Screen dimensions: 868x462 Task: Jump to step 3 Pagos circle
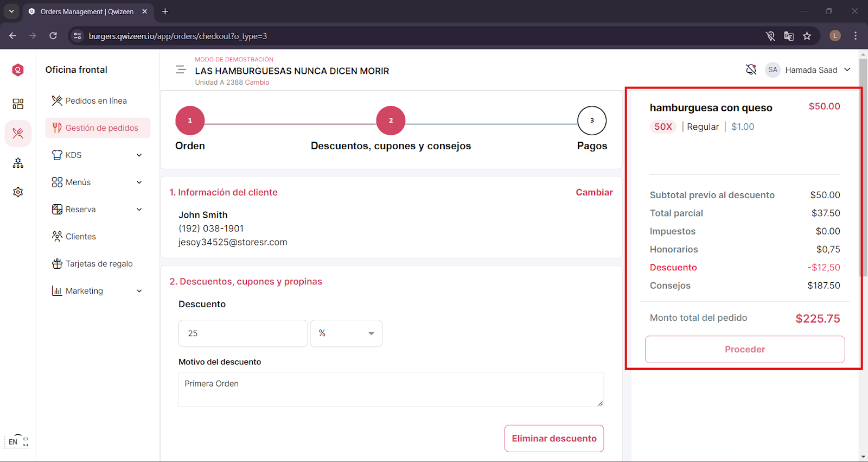click(592, 121)
